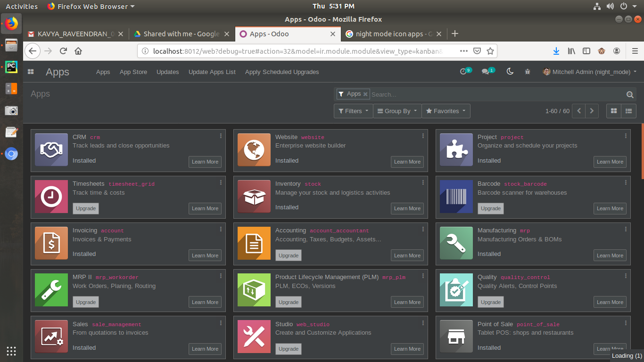Image resolution: width=644 pixels, height=362 pixels.
Task: Switch to List view
Action: (x=629, y=111)
